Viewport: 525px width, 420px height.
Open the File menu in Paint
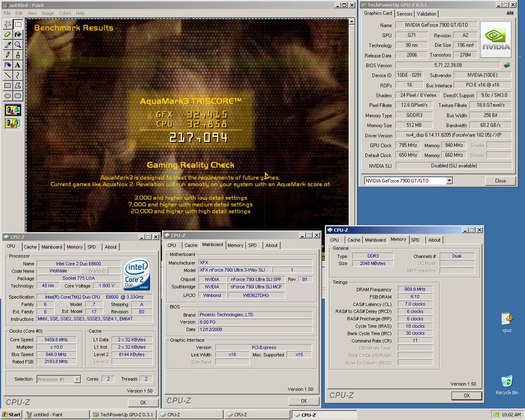tap(7, 13)
